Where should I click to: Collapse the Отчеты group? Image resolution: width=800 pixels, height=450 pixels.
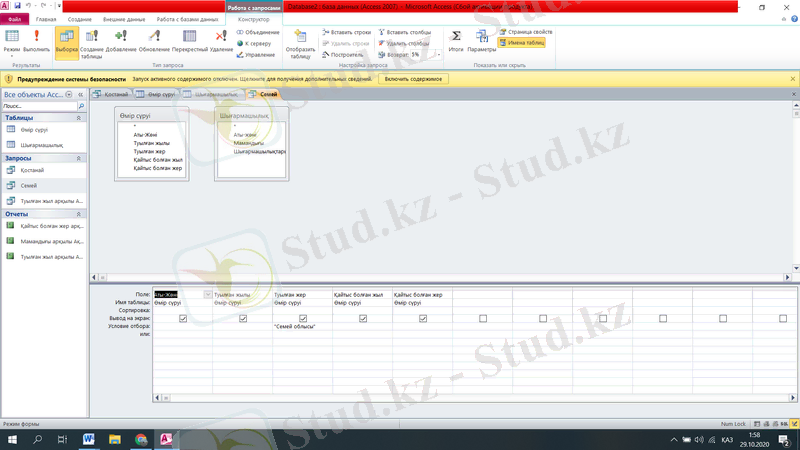79,214
